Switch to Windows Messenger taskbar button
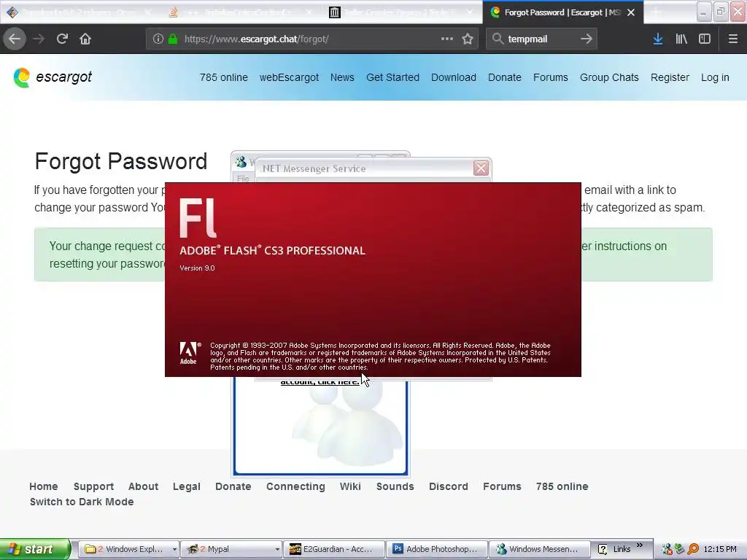The image size is (747, 560). coord(540,549)
